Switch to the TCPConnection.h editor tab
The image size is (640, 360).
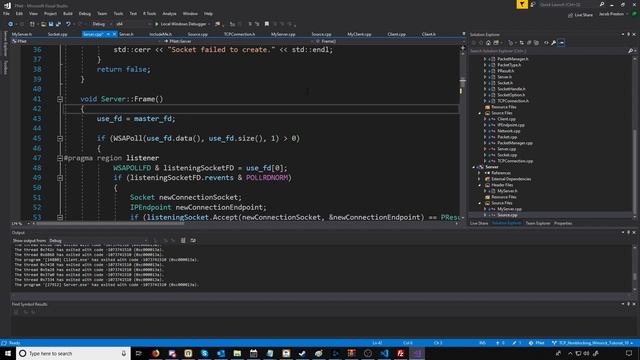point(240,34)
